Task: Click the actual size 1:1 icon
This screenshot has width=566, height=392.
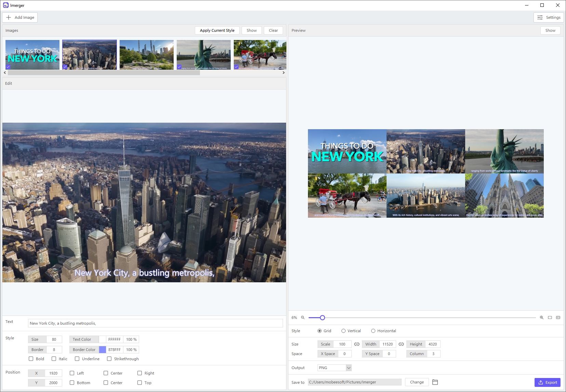Action: 558,317
